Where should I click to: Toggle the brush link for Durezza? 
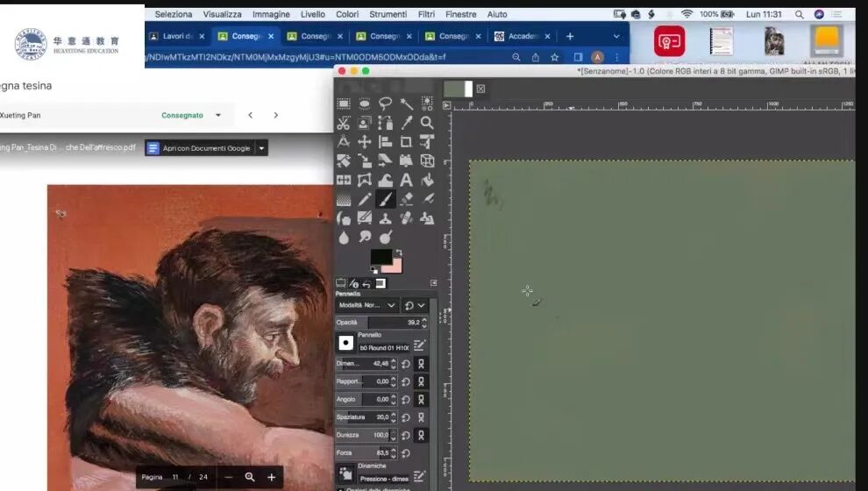tap(421, 435)
